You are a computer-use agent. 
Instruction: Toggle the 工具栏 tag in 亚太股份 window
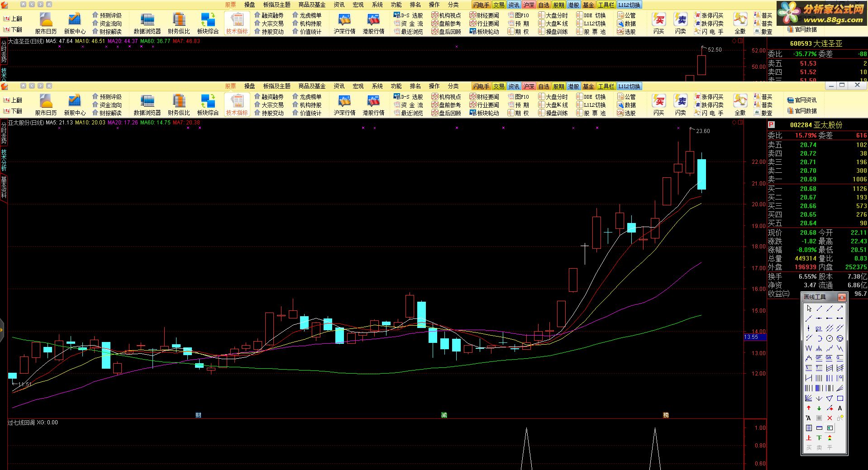[606, 86]
